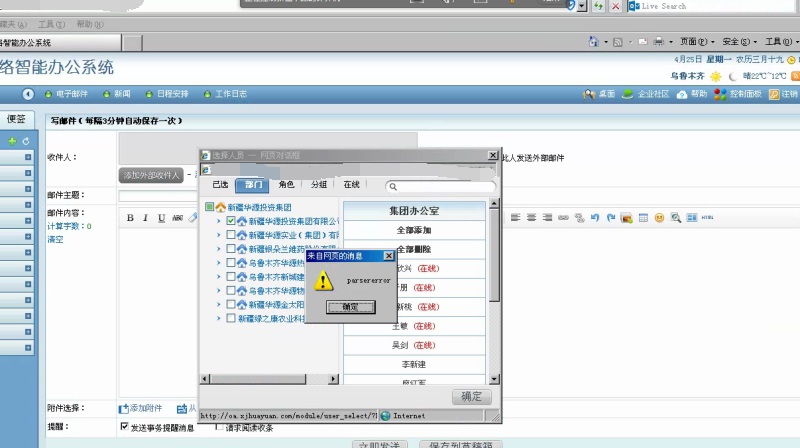
Task: Switch to the 已选 tab
Action: pyautogui.click(x=220, y=185)
